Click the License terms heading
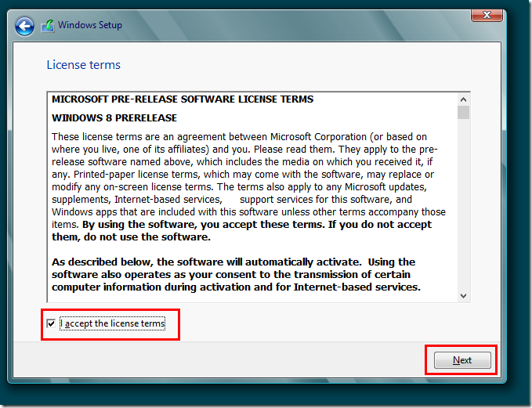Viewport: 532px width, 408px height. 84,65
